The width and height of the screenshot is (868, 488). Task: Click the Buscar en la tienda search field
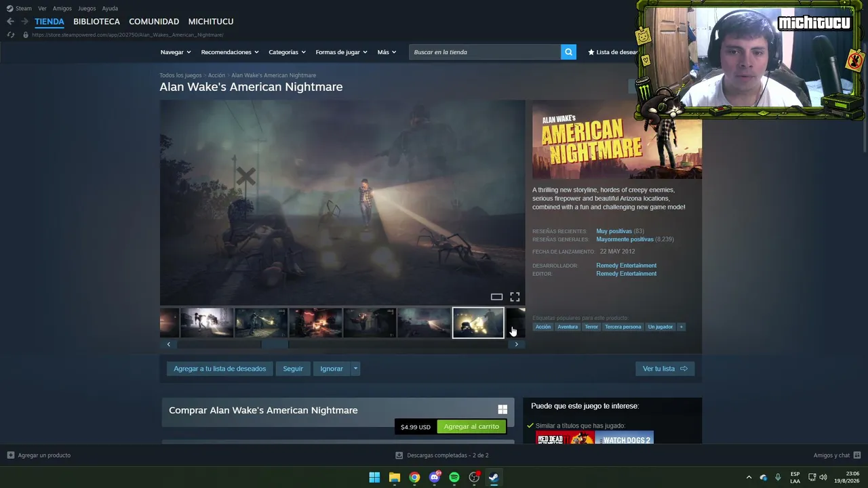[485, 52]
